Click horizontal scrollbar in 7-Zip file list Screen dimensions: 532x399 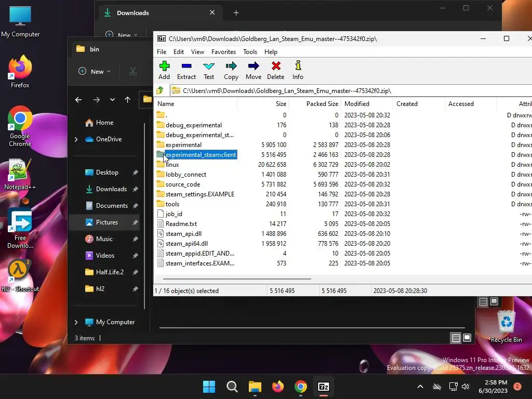(237, 279)
